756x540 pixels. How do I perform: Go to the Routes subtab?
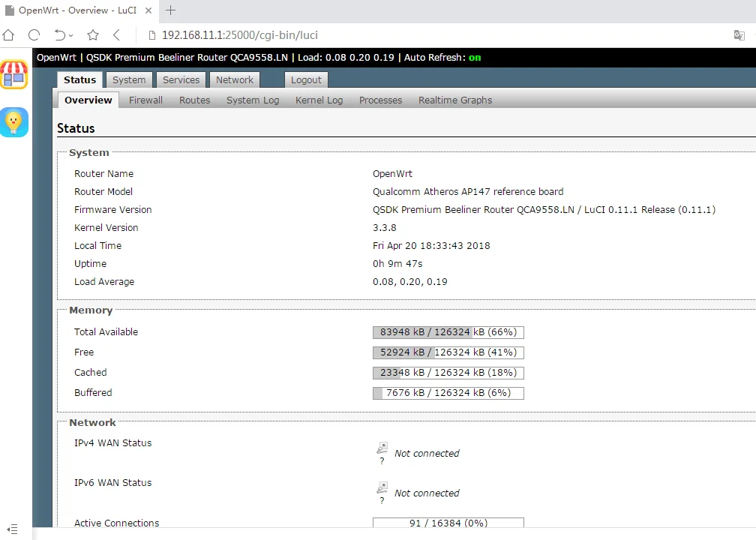click(195, 100)
